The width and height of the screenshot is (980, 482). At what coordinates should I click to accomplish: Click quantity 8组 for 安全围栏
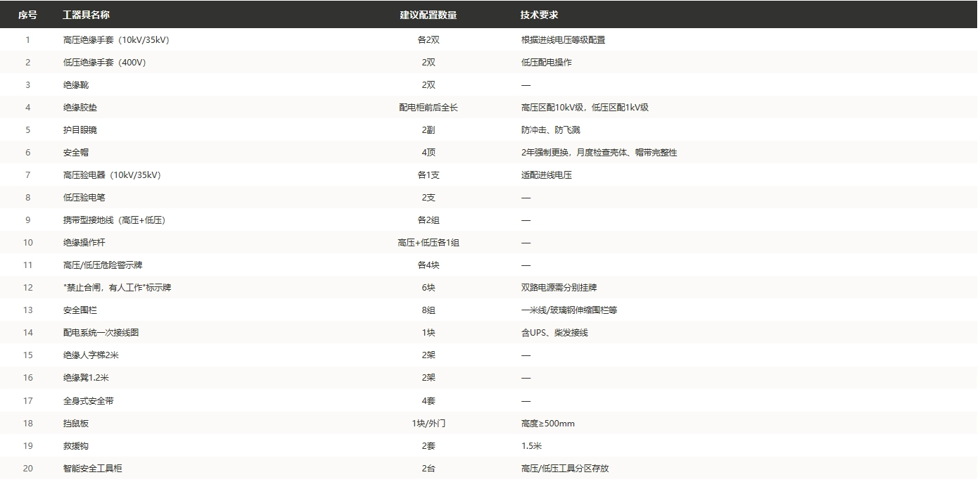[x=428, y=310]
